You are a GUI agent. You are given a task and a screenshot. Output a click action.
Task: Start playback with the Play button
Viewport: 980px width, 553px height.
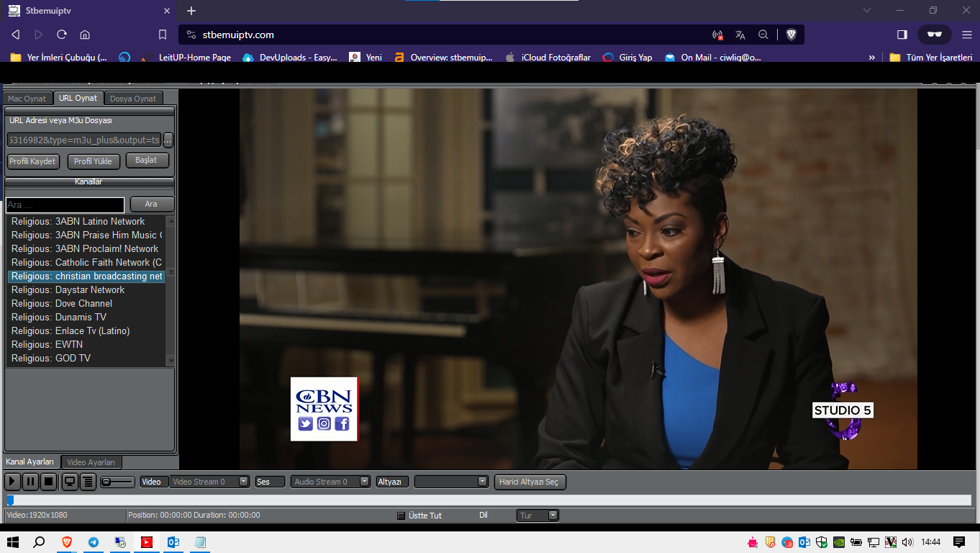[12, 482]
